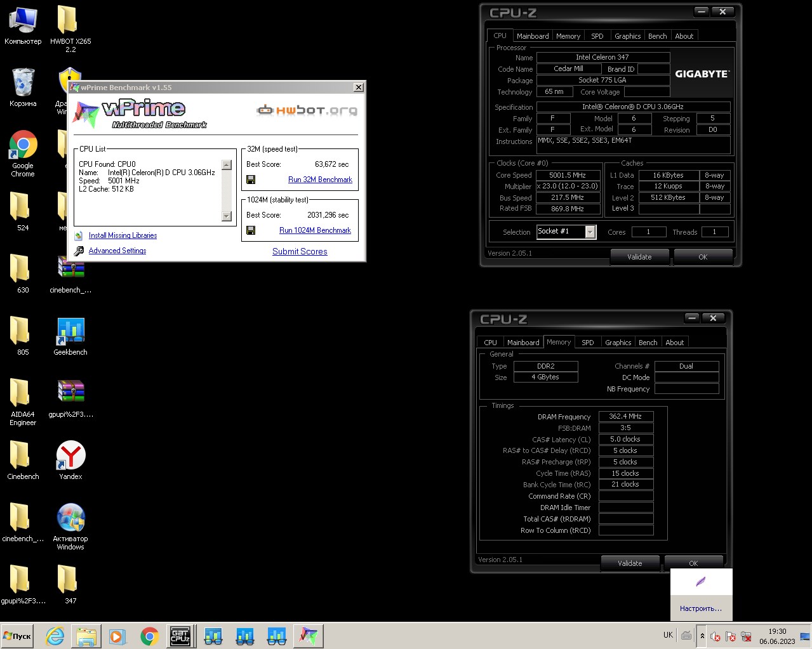Switch to Memory tab in upper CPU-Z
This screenshot has width=812, height=649.
[x=568, y=36]
